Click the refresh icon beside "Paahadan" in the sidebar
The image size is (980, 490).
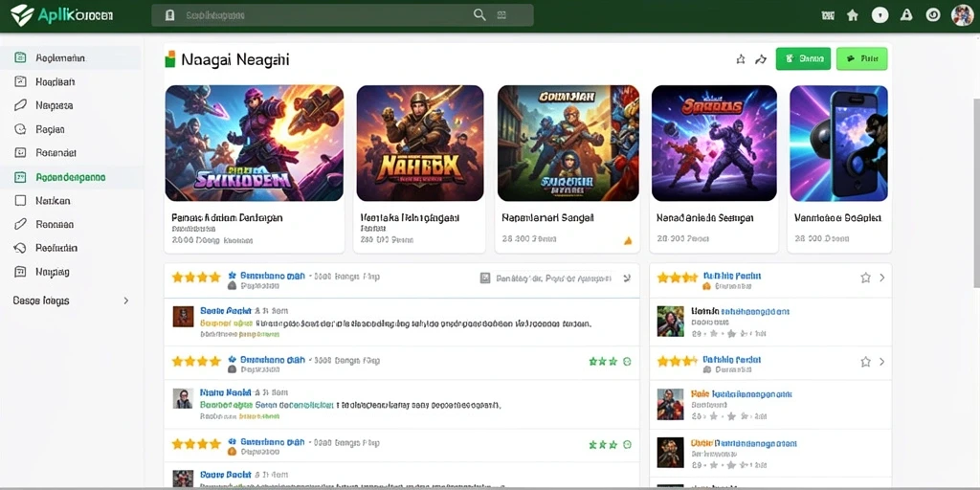(x=20, y=248)
